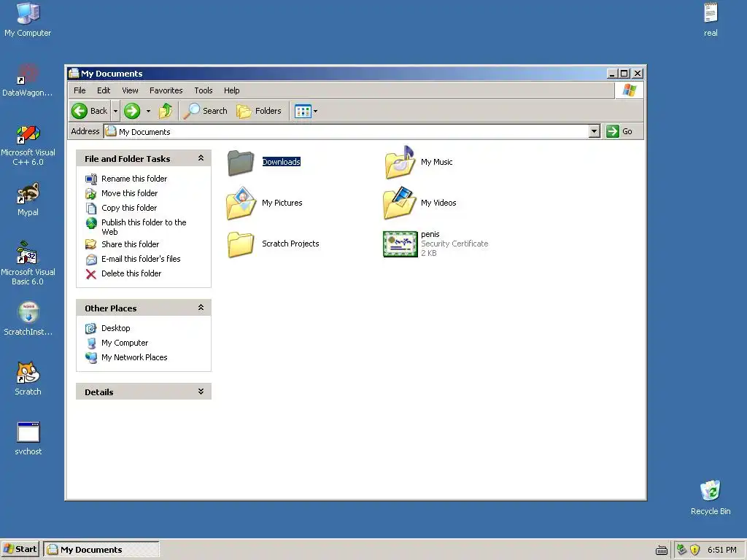Image resolution: width=747 pixels, height=560 pixels.
Task: Click the My Documents title bar folder icon
Action: pos(74,74)
